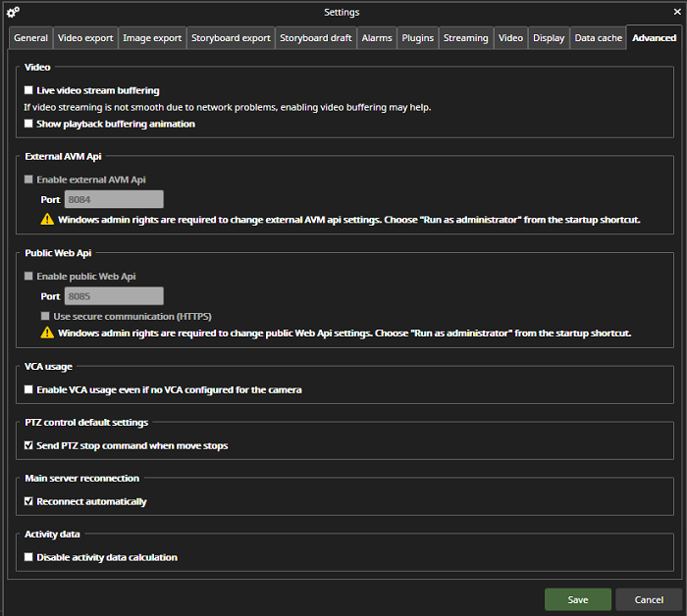Switch to Image export tab
This screenshot has width=687, height=616.
(152, 38)
